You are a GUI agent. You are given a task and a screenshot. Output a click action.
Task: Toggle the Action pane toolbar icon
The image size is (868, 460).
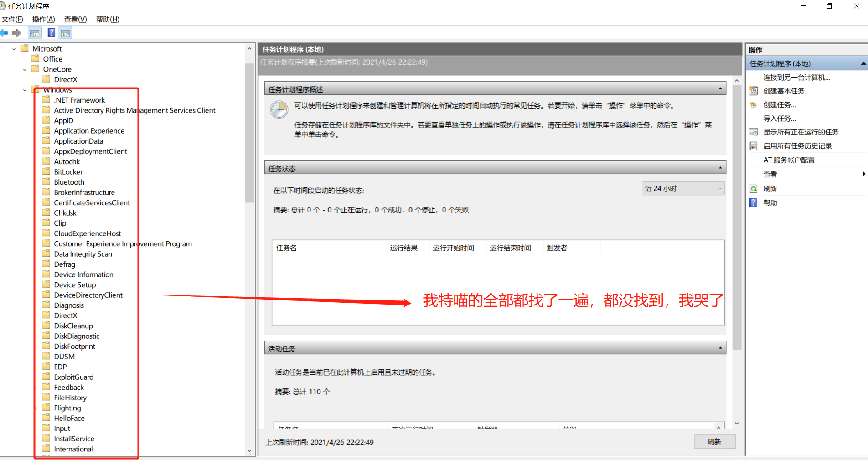66,33
